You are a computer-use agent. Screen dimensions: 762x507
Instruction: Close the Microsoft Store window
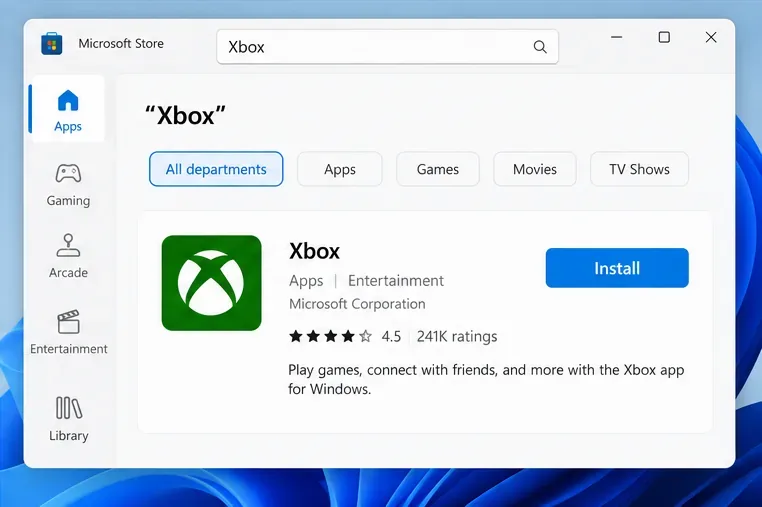pos(711,37)
